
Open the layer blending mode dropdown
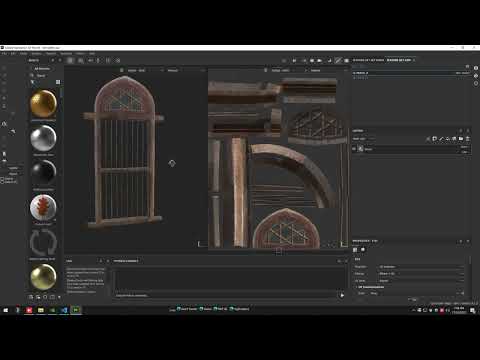click(x=464, y=147)
